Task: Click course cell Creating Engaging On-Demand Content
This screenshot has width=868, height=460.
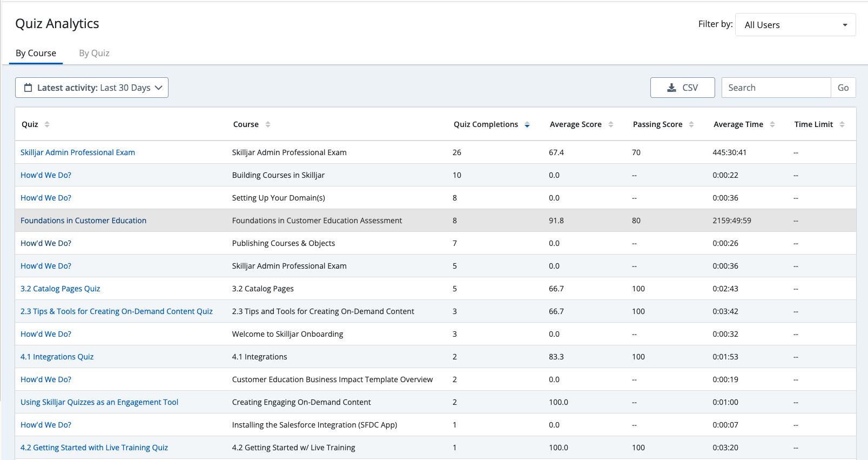Action: click(301, 402)
